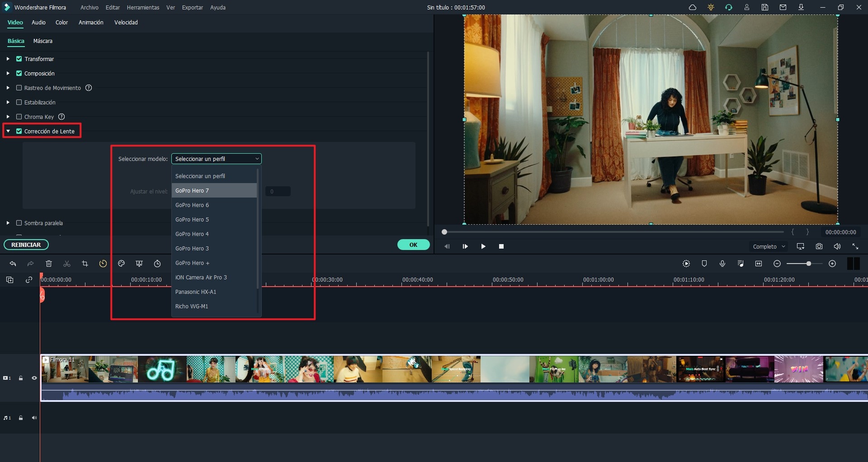Click the REINICIAR button
Screen dimensions: 868x462
[x=26, y=245]
